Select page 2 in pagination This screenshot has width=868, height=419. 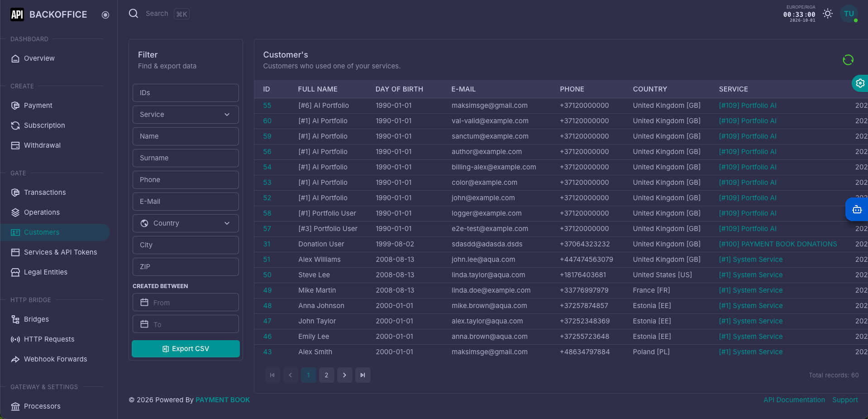(327, 375)
